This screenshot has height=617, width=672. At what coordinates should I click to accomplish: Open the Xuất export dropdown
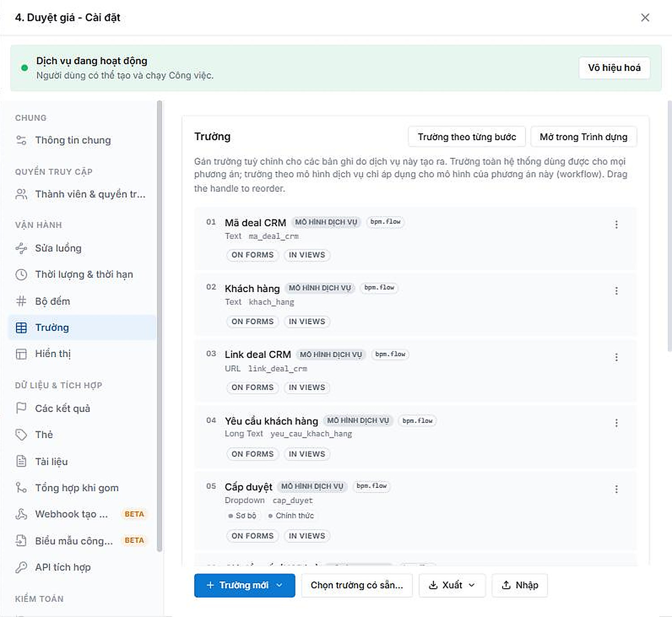[x=452, y=585]
